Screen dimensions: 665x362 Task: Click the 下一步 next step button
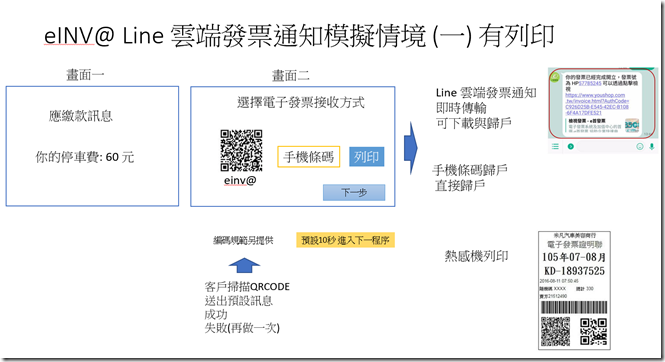click(354, 192)
